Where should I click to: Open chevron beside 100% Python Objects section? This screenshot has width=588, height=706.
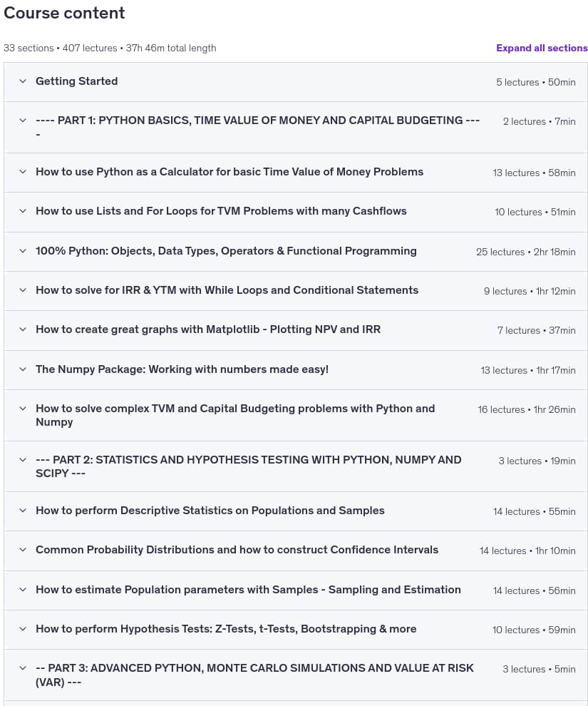(x=23, y=251)
